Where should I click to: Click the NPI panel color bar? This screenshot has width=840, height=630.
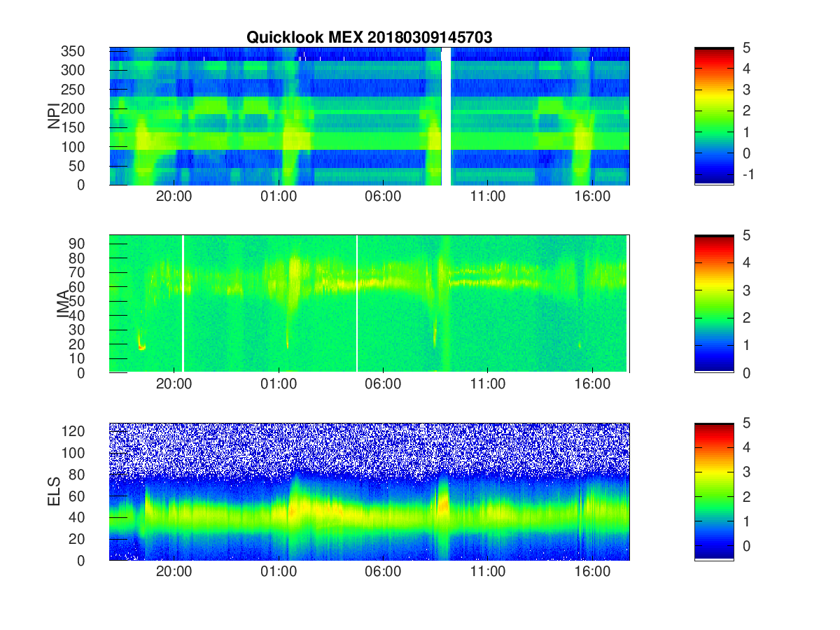[714, 116]
